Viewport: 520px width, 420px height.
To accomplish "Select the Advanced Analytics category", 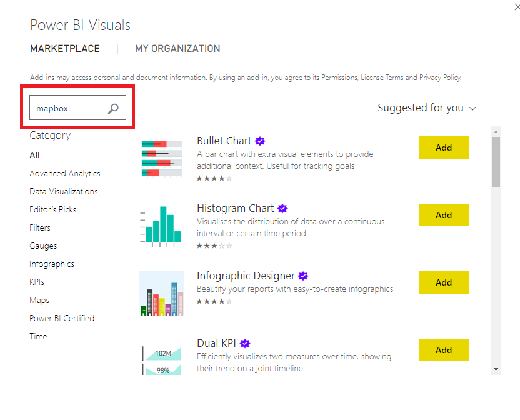I will (64, 174).
